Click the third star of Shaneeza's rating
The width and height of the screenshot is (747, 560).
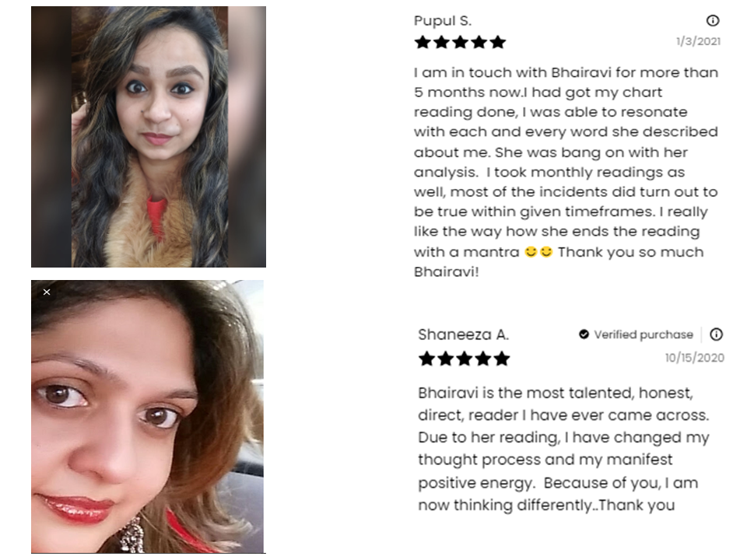pyautogui.click(x=464, y=359)
